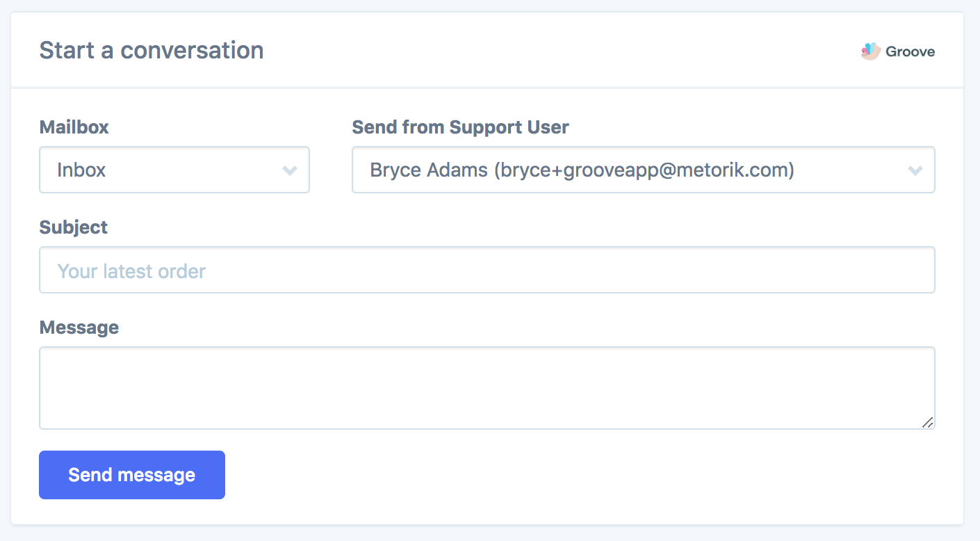The width and height of the screenshot is (980, 541).
Task: Click the Message box resize handle
Action: (927, 422)
